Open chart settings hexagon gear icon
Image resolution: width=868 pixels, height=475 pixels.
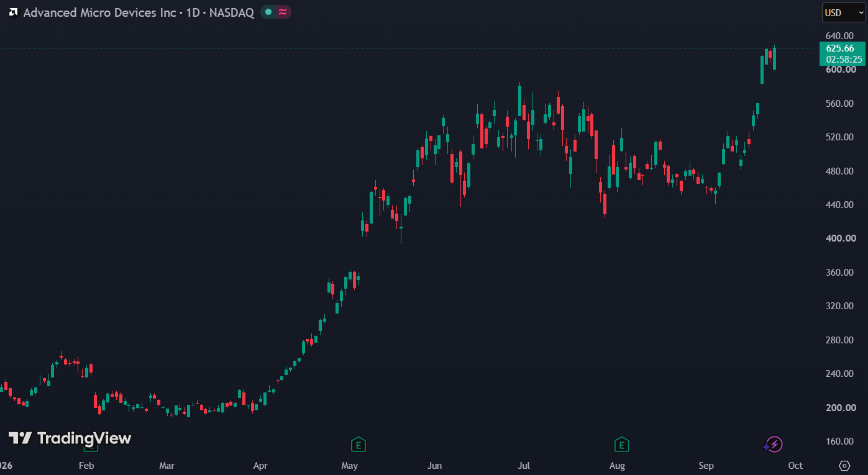click(x=844, y=465)
